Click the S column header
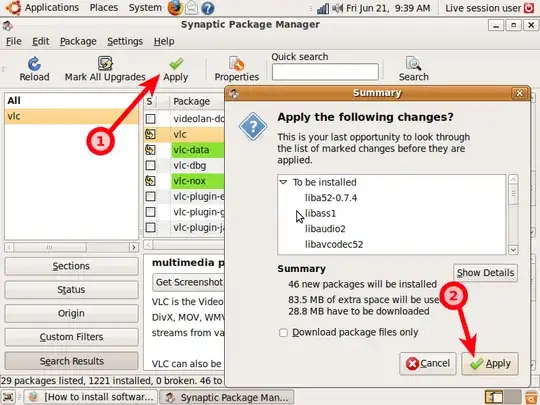This screenshot has height=405, width=540. click(x=150, y=102)
